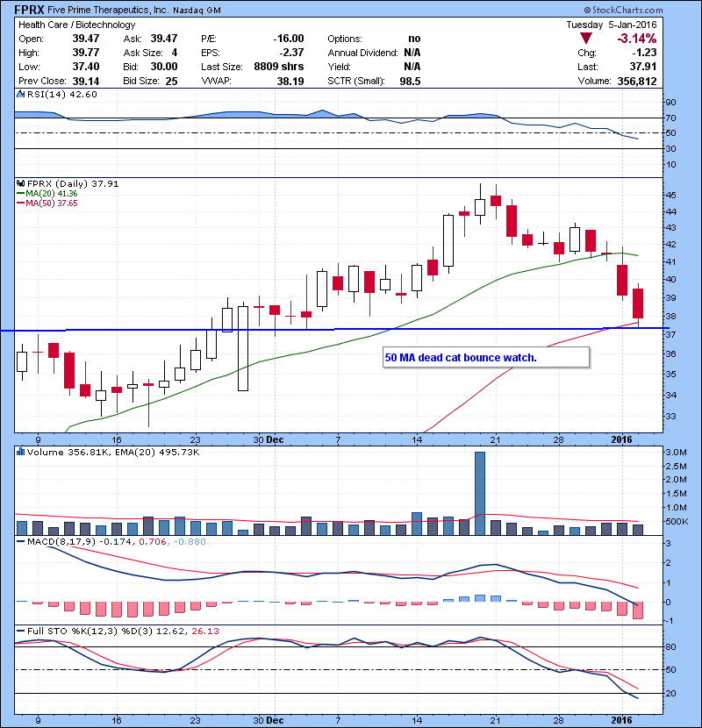Click the Low price value 37.40
The image size is (702, 728).
86,67
